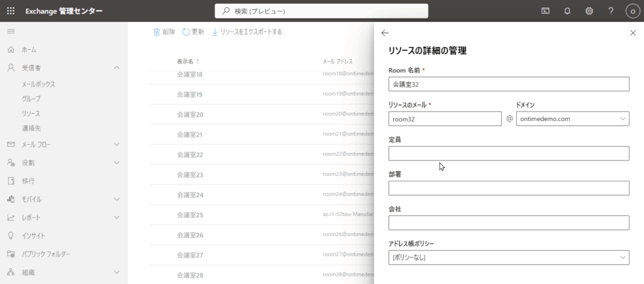Go back using the panel's arrow
The image size is (644, 284).
[385, 33]
